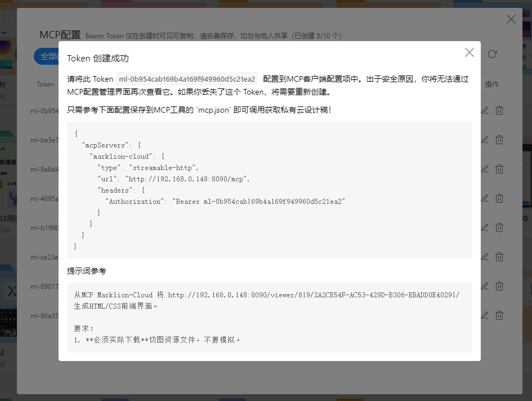Close the Token 创建成功 dialog

tap(469, 52)
